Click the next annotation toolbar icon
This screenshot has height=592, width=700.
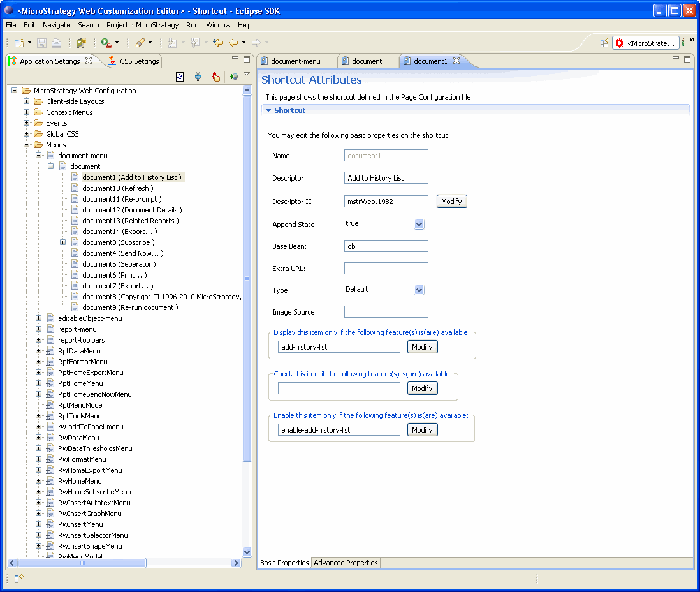pyautogui.click(x=172, y=43)
